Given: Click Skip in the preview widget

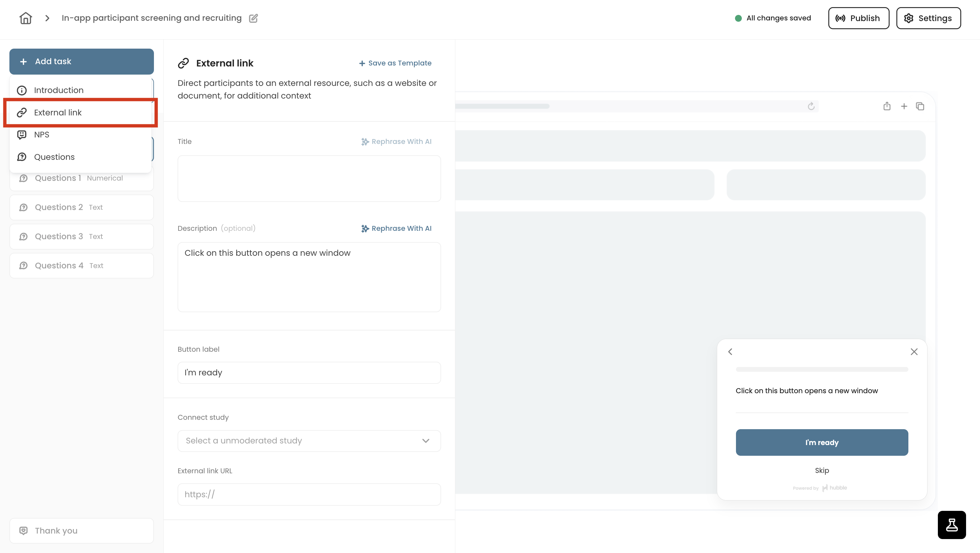Looking at the screenshot, I should (822, 470).
